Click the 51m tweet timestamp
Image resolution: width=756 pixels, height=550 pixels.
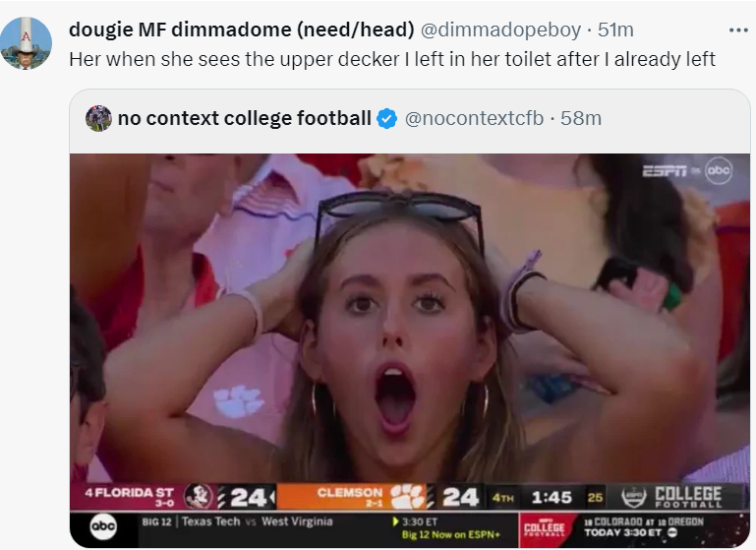click(615, 31)
